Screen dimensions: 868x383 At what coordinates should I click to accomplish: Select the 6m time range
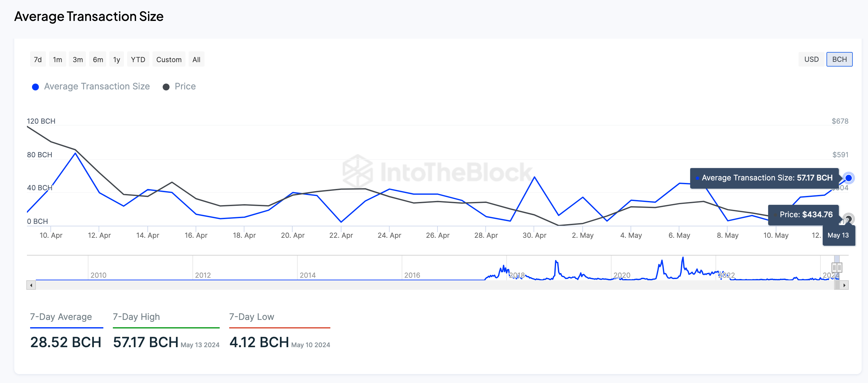tap(97, 59)
